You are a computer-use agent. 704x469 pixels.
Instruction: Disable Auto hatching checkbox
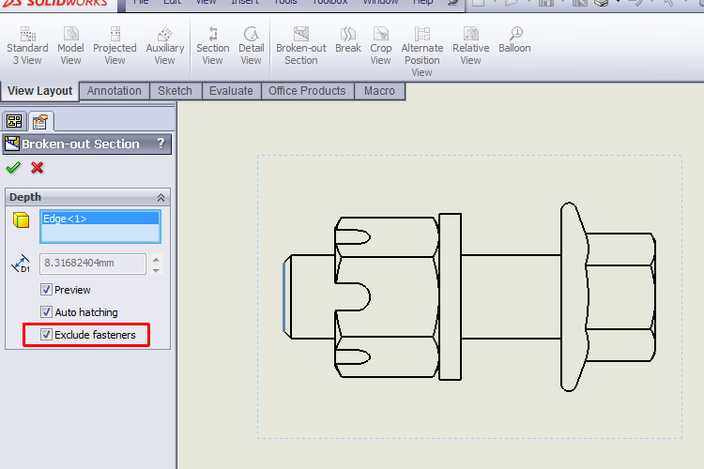(46, 311)
